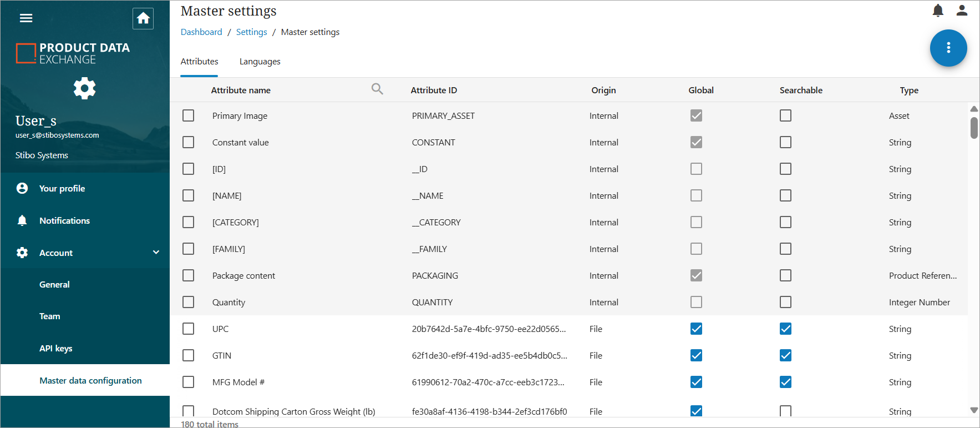This screenshot has width=980, height=428.
Task: Open the user account icon in header
Action: [962, 11]
